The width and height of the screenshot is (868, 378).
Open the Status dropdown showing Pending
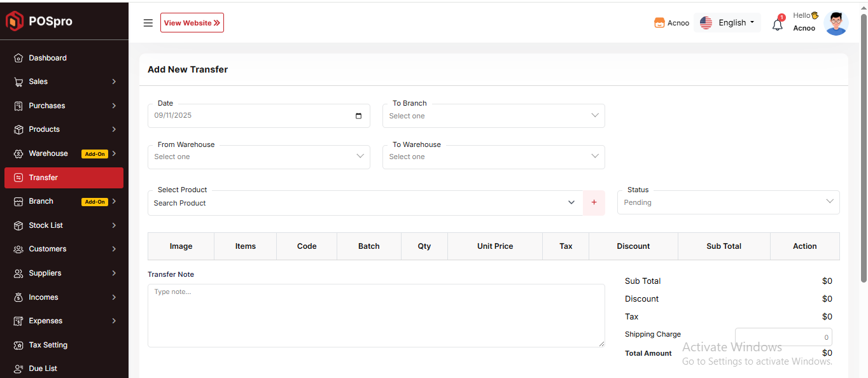pyautogui.click(x=728, y=202)
